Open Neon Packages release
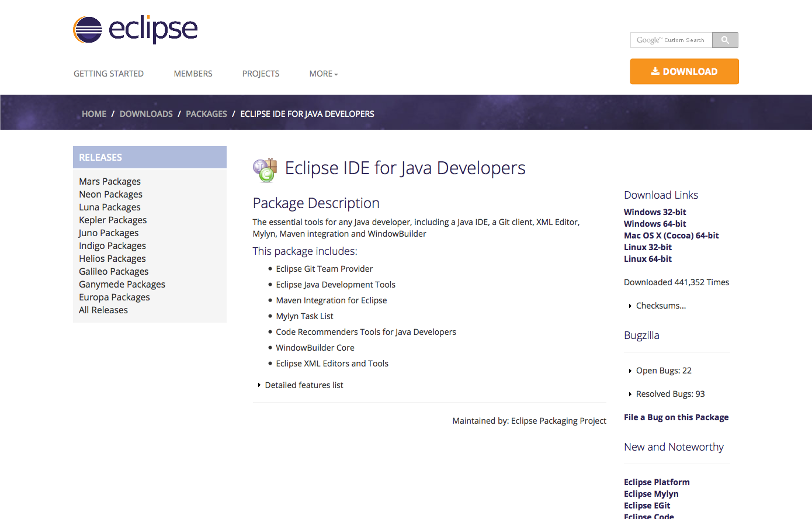This screenshot has width=812, height=519. 110,194
